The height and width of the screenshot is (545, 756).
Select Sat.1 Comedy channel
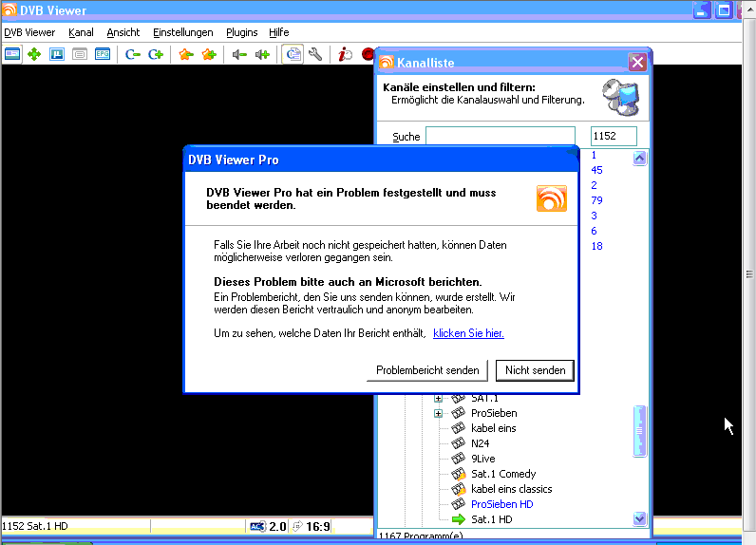pos(503,474)
